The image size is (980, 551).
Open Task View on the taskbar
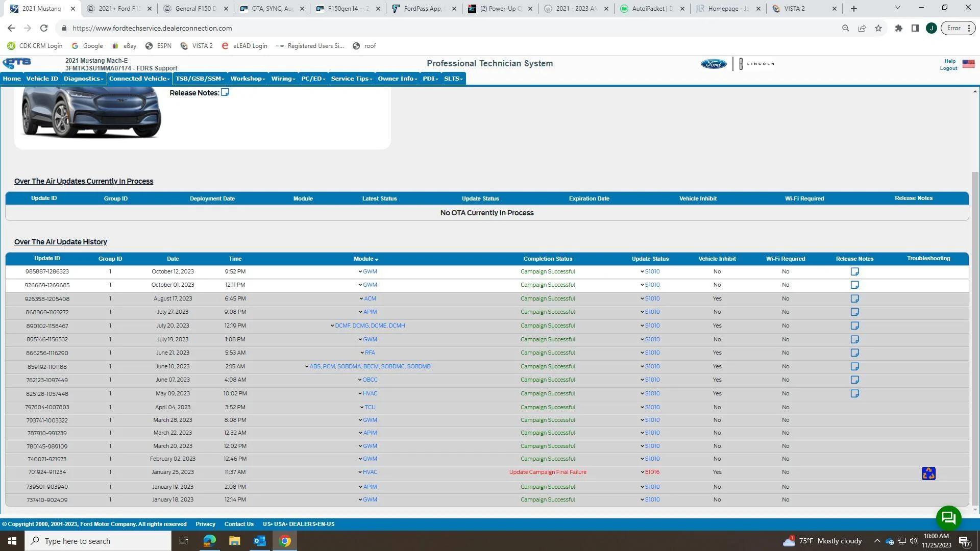tap(184, 541)
